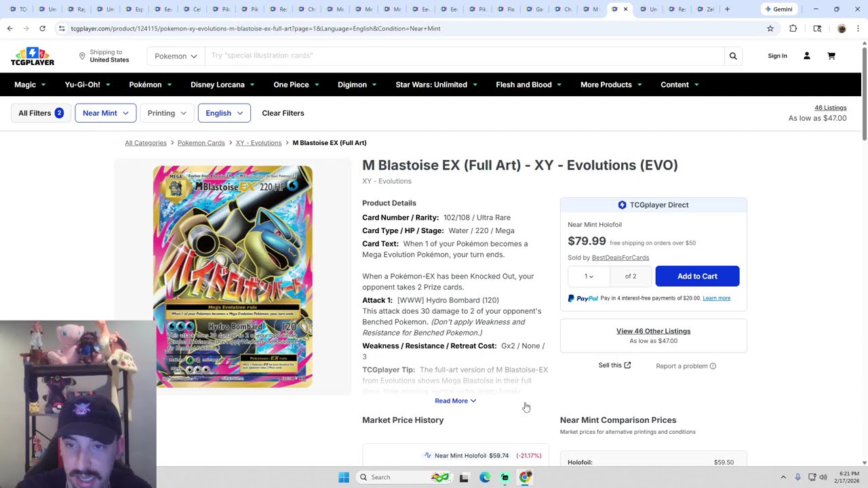The width and height of the screenshot is (868, 488).
Task: Click Add to Cart
Action: click(697, 276)
